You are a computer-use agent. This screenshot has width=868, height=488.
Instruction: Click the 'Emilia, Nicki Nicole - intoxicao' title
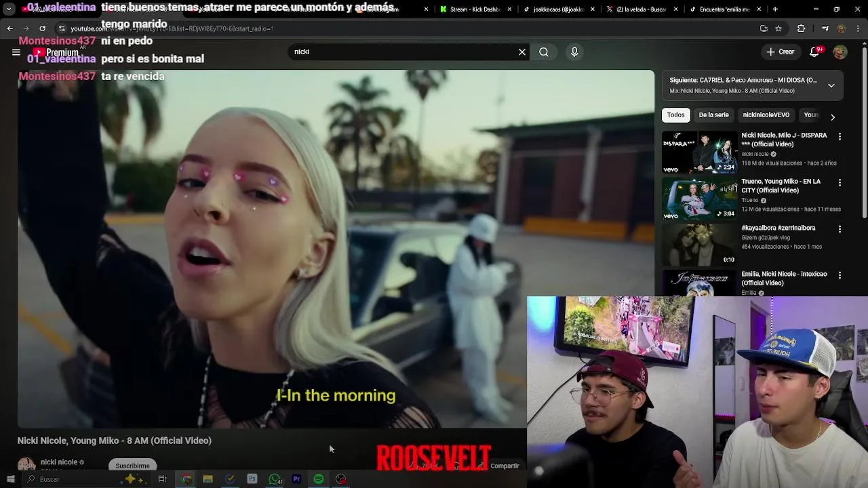click(x=784, y=279)
